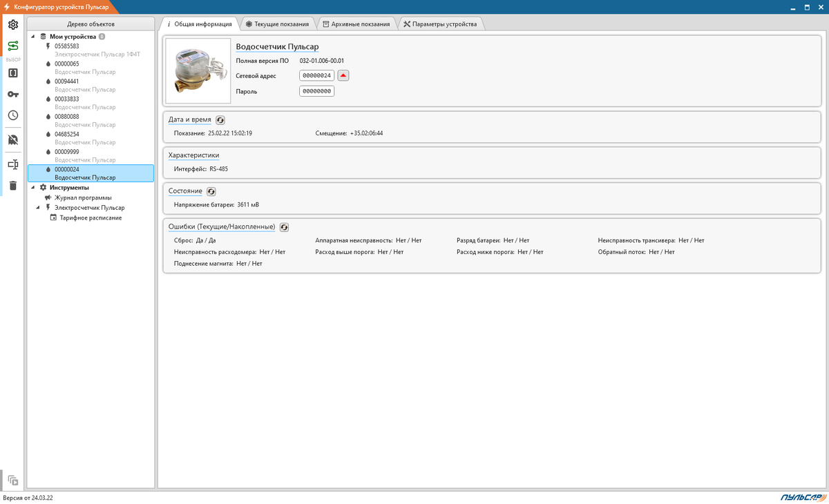This screenshot has height=504, width=829.
Task: Open Тарифное расписание in the tree
Action: (90, 217)
